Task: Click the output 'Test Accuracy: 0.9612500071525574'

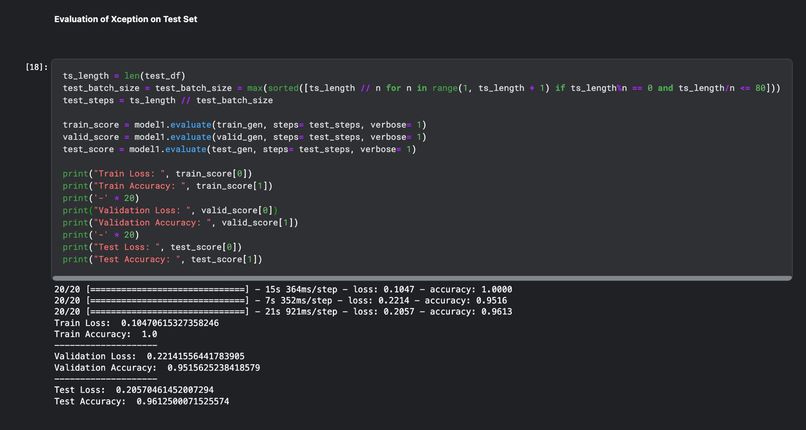Action: pos(141,401)
